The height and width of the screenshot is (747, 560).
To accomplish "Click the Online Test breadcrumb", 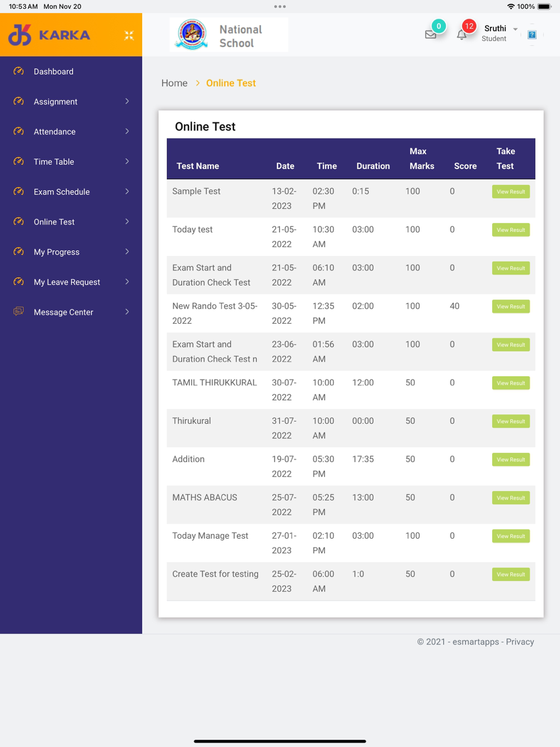I will [231, 83].
